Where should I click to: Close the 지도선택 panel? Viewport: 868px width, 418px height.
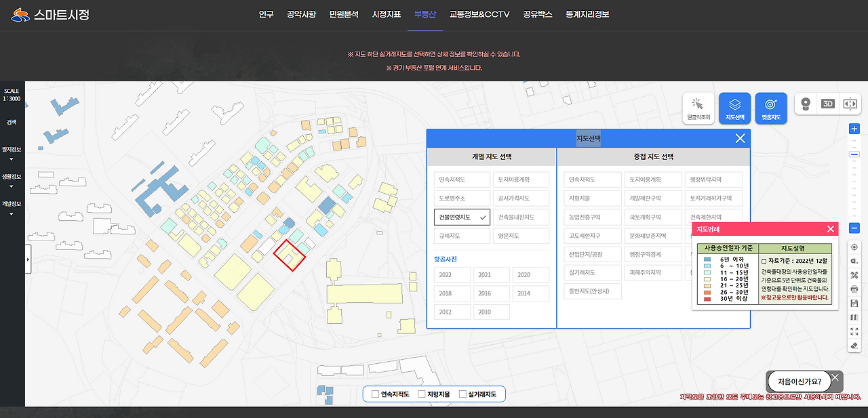click(x=740, y=138)
